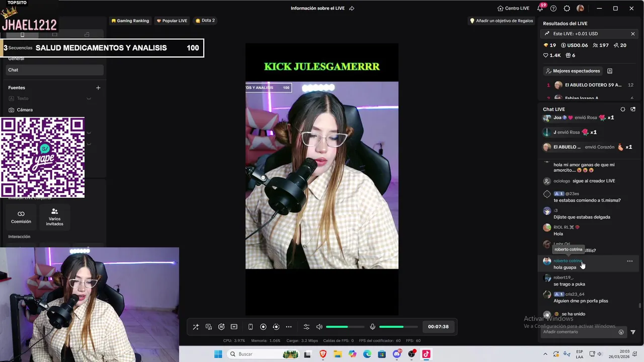Mute the speaker output
This screenshot has height=362, width=644.
click(x=319, y=327)
